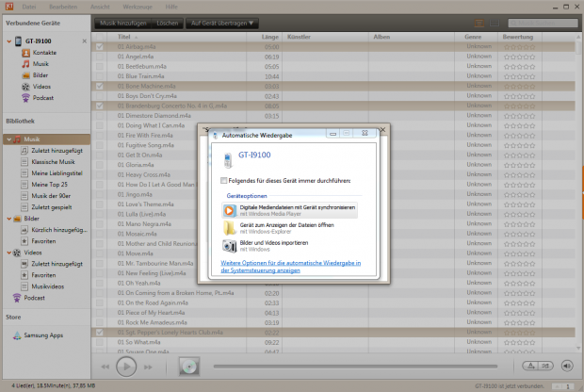This screenshot has height=392, width=584.
Task: Check 01 Boys Don't Cry.m4a checkbox
Action: coord(100,96)
